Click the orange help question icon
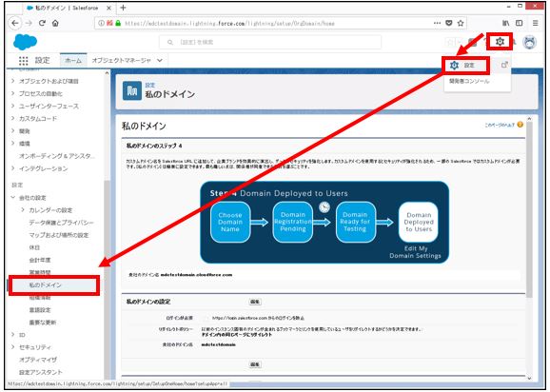Image resolution: width=550 pixels, height=392 pixels. pyautogui.click(x=521, y=125)
